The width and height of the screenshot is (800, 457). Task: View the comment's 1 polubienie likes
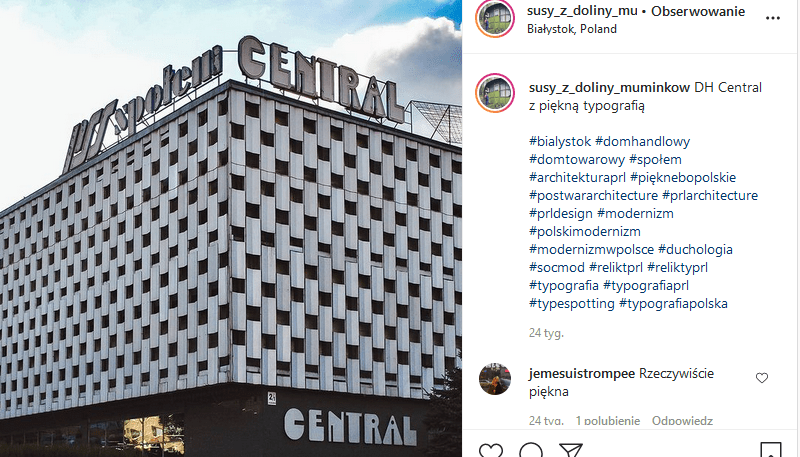pos(608,421)
